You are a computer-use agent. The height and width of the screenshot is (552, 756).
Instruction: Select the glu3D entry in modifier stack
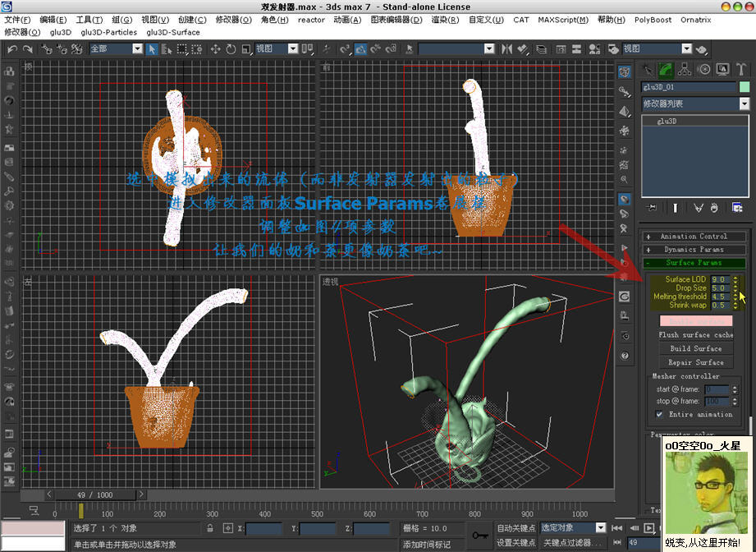point(694,121)
